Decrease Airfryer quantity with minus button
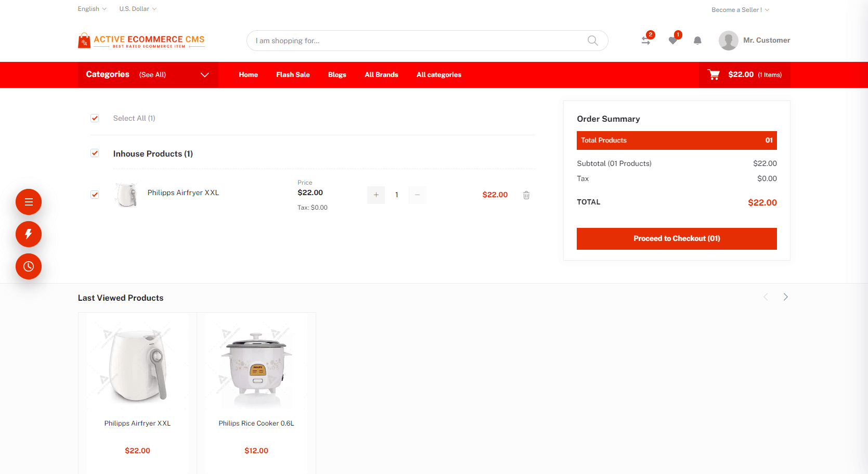 pyautogui.click(x=417, y=195)
